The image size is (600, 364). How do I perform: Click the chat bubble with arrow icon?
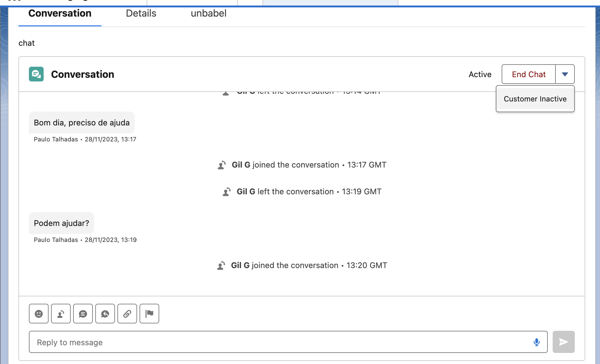coord(105,314)
